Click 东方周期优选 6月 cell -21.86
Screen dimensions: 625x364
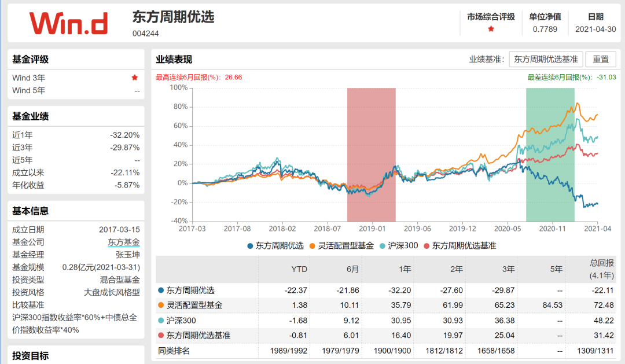pos(348,291)
